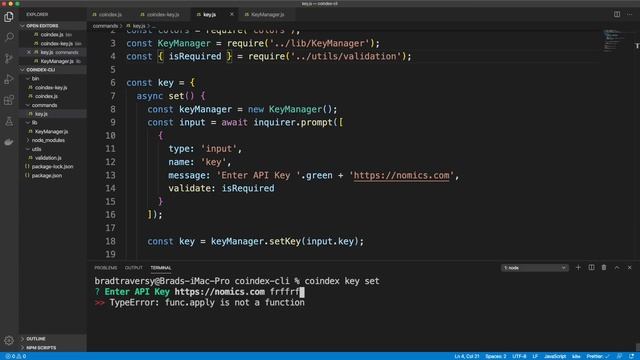Maximize the terminal panel size
640x360 pixels.
(x=617, y=267)
